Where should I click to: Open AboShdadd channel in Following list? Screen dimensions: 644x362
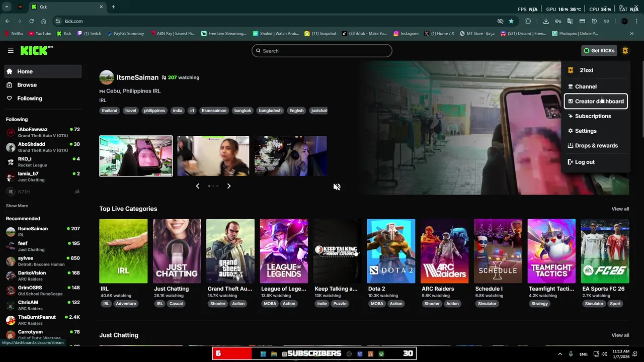[x=43, y=147]
